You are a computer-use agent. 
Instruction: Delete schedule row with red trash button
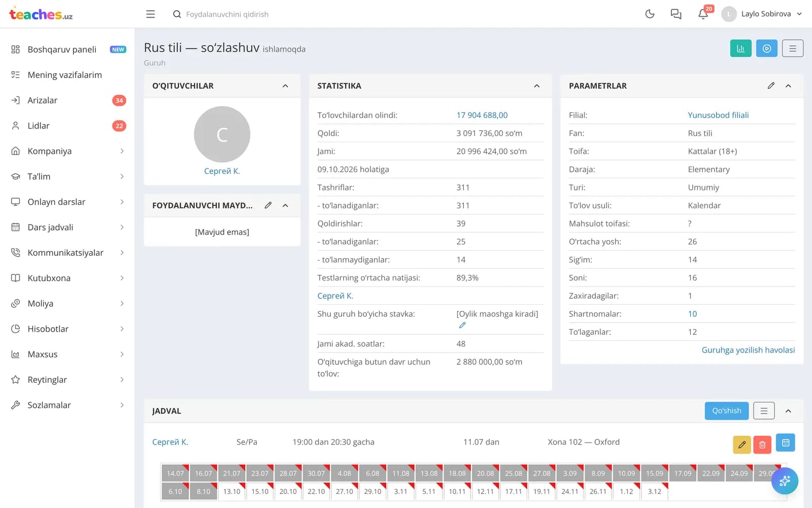(762, 445)
